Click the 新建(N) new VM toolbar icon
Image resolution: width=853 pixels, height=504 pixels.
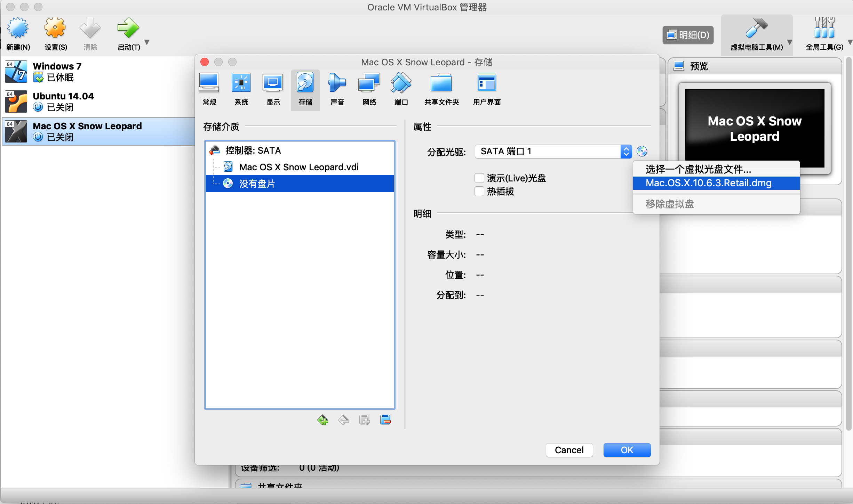18,34
